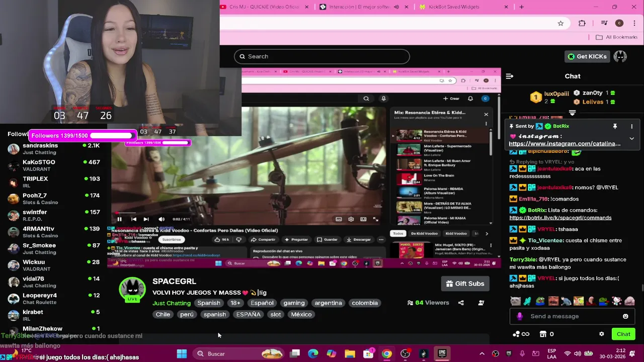Open YouTube player settings gear
The image size is (644, 362).
pyautogui.click(x=351, y=219)
